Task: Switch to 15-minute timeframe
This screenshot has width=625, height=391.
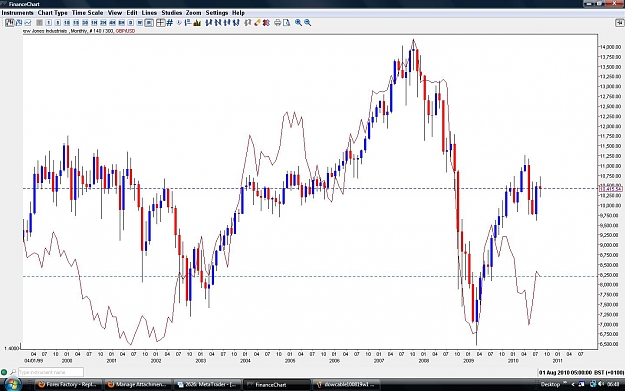Action: 76,23
